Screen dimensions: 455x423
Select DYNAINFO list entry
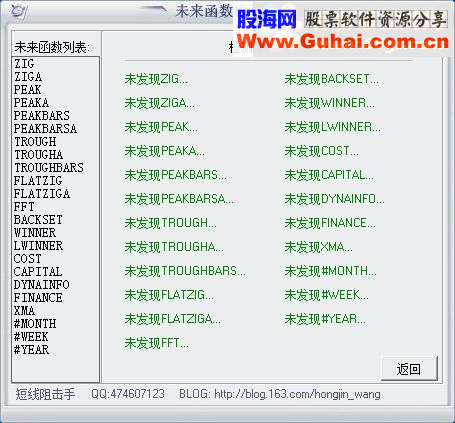coord(42,285)
